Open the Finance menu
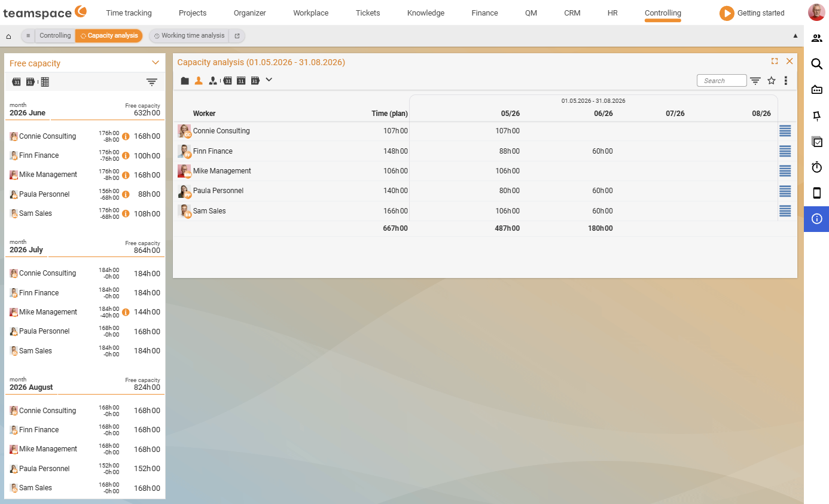Screen dimensions: 829x504 484,13
